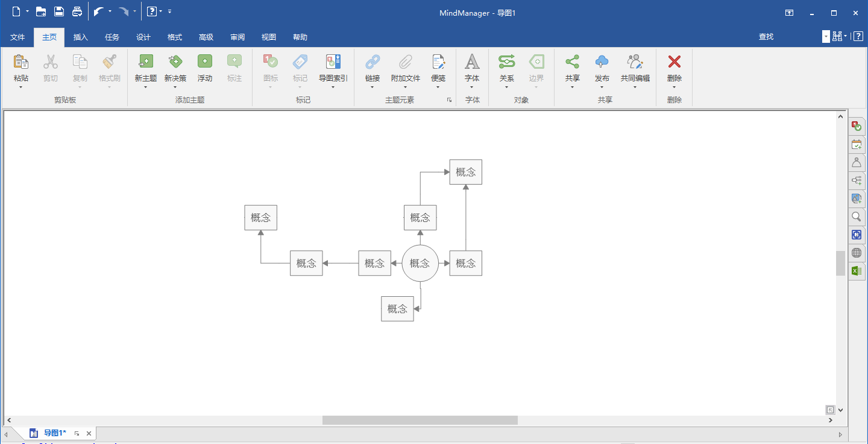The width and height of the screenshot is (868, 444).
Task: Click 查找 at the top right
Action: (x=766, y=37)
